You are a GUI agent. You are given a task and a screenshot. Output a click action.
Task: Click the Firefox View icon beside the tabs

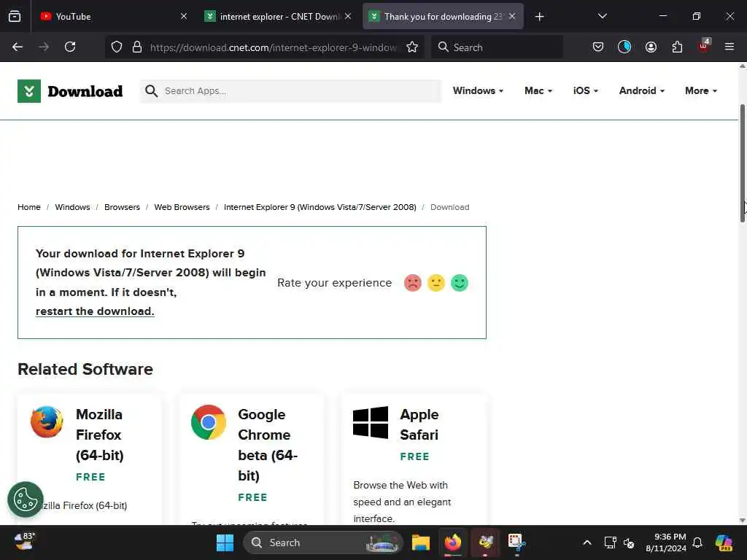(x=15, y=17)
